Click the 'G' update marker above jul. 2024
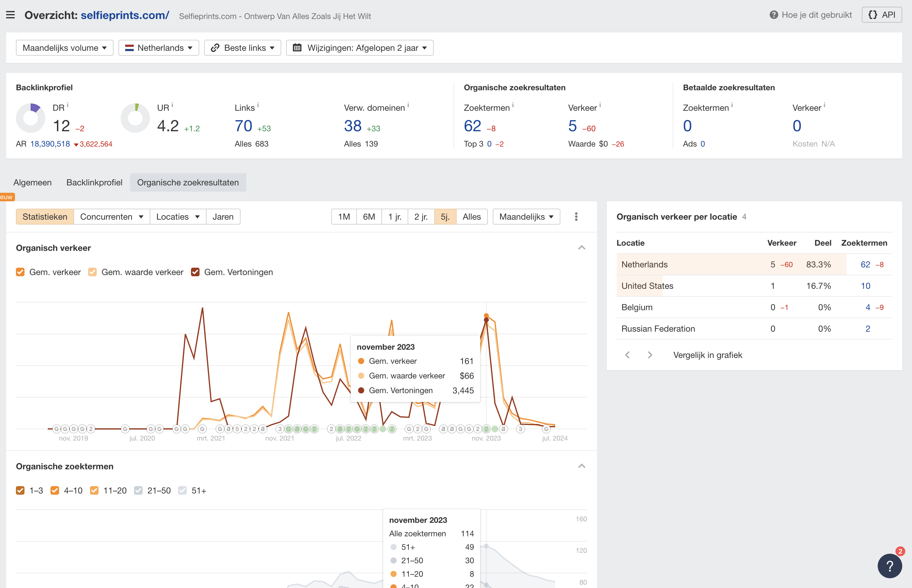This screenshot has height=588, width=912. [x=546, y=429]
